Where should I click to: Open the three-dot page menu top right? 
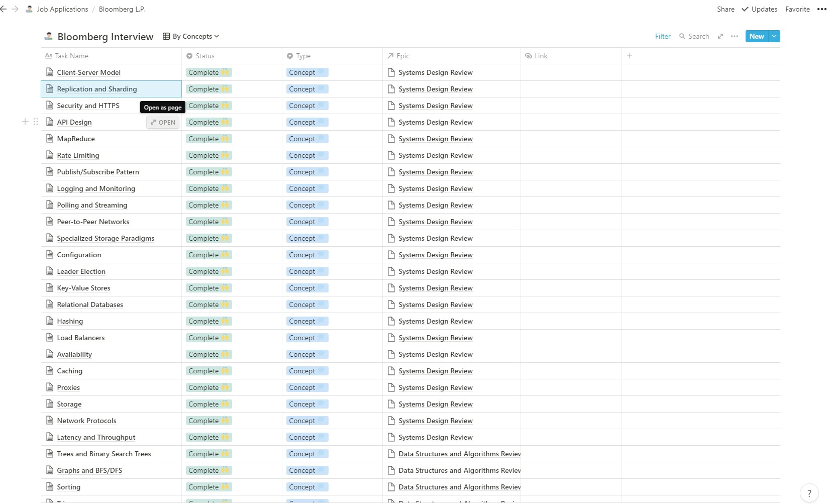coord(821,9)
